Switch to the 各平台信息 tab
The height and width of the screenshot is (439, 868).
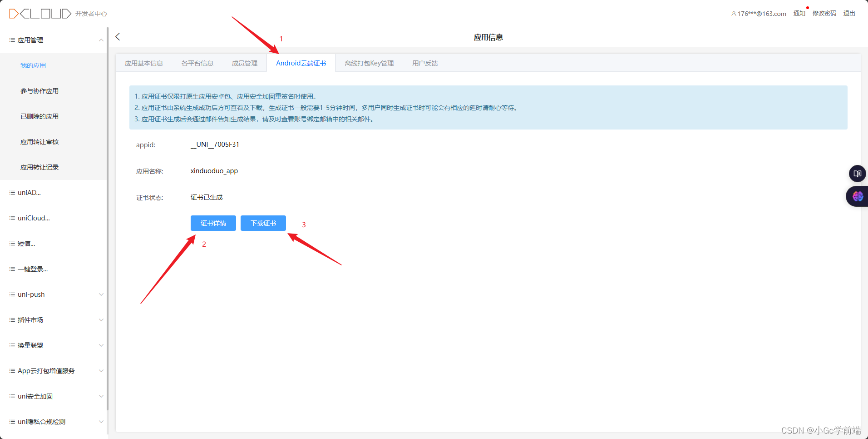(197, 63)
